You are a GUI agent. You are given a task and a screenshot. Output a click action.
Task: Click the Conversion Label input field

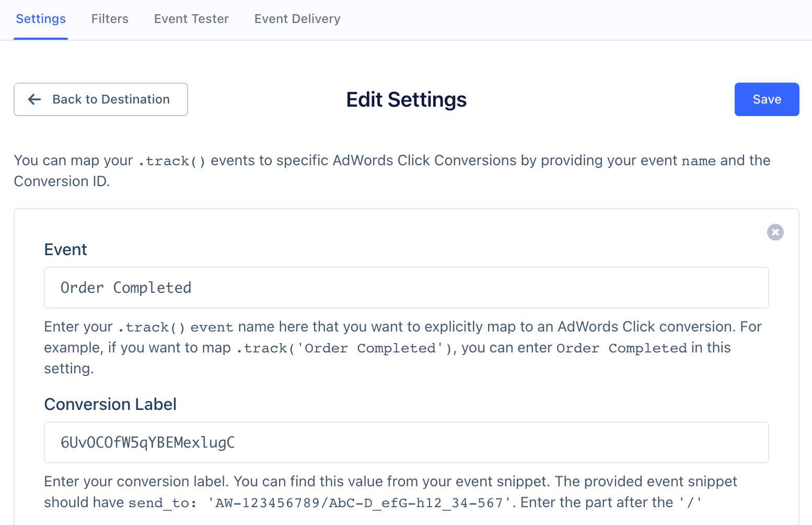pos(406,442)
